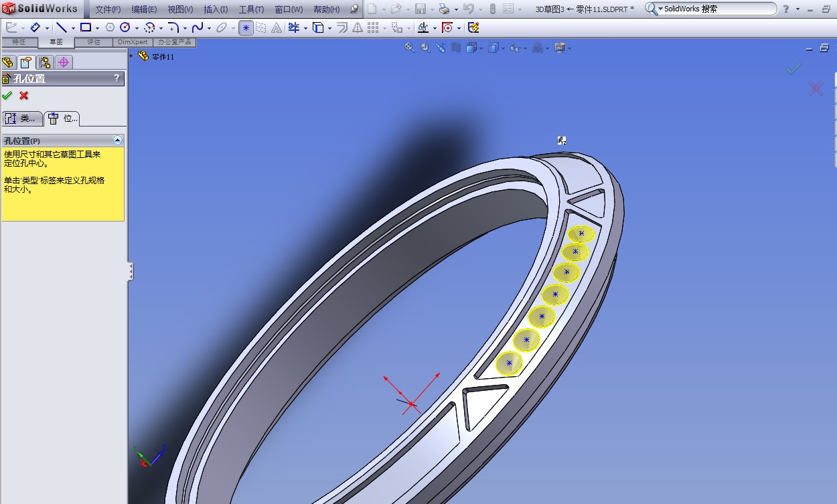This screenshot has height=504, width=837.
Task: Open the 工具(T) menu
Action: (251, 9)
